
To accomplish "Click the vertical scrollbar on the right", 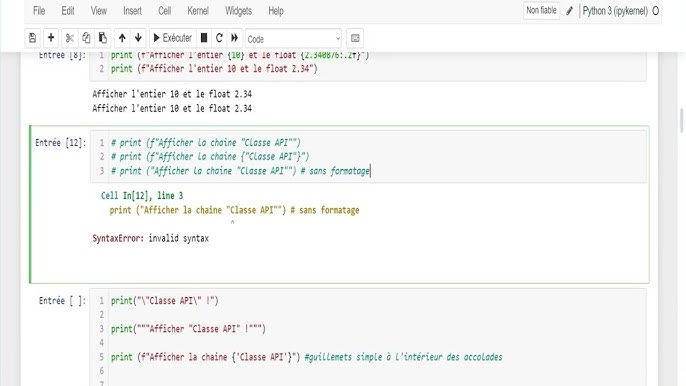I will (x=682, y=120).
